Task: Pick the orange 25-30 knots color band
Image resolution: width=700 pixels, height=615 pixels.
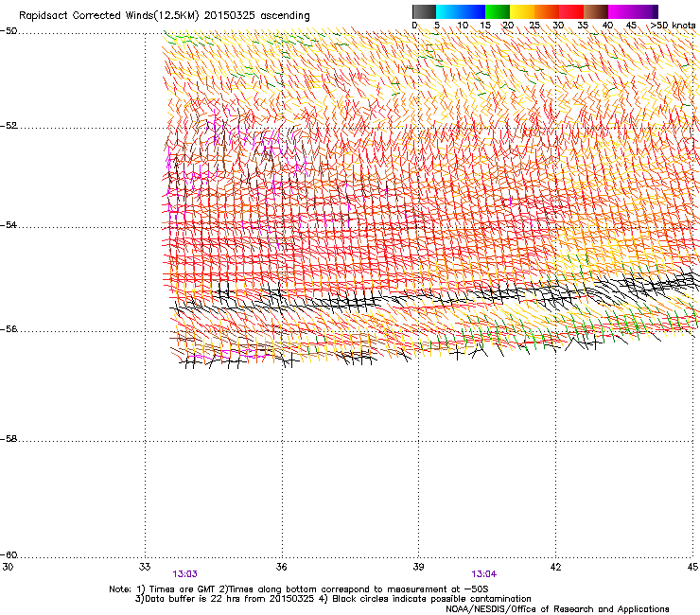Action: coord(547,11)
